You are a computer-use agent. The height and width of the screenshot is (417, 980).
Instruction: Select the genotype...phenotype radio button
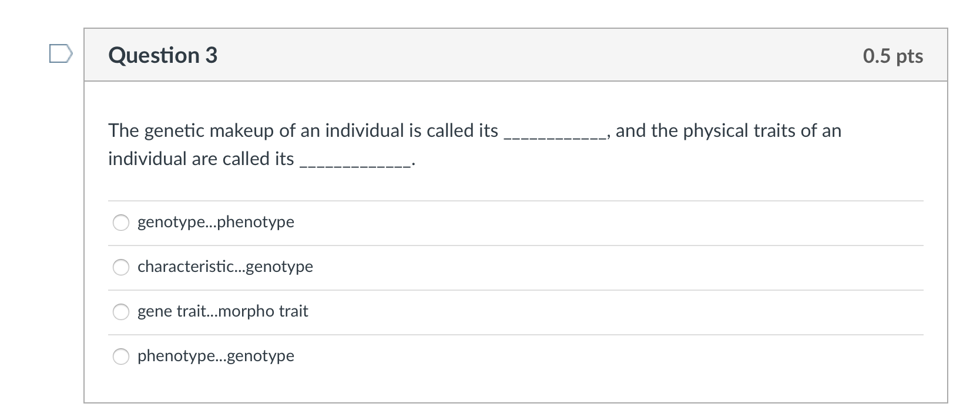pos(121,223)
